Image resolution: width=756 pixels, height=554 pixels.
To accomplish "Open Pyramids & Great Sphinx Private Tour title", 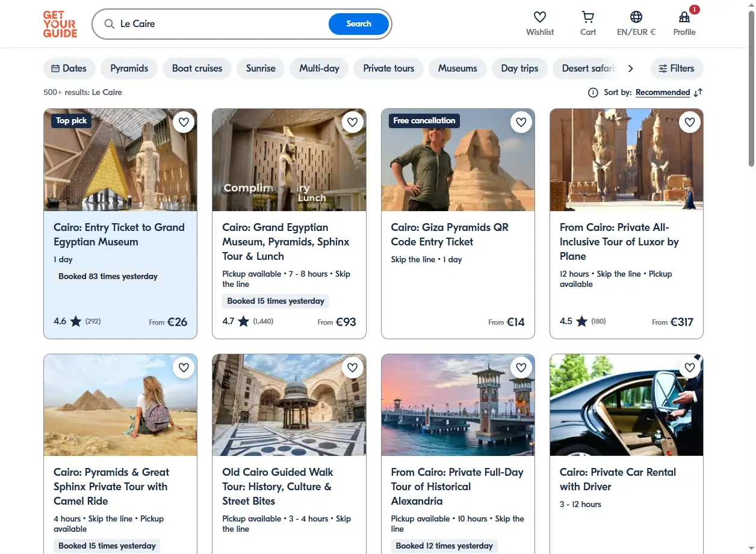I will point(111,487).
